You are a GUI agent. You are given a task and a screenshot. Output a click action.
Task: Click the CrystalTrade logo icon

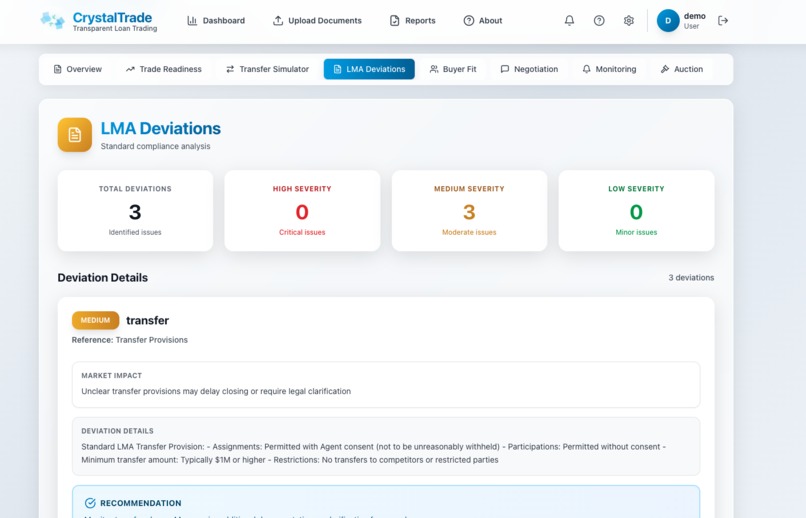point(52,21)
